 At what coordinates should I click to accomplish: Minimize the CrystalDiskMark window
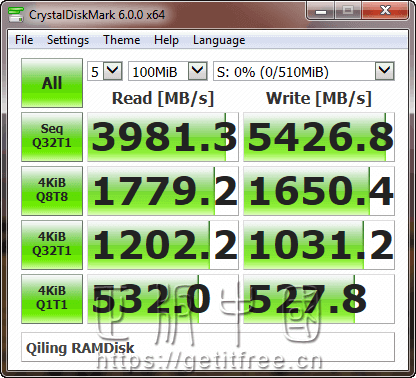(321, 11)
